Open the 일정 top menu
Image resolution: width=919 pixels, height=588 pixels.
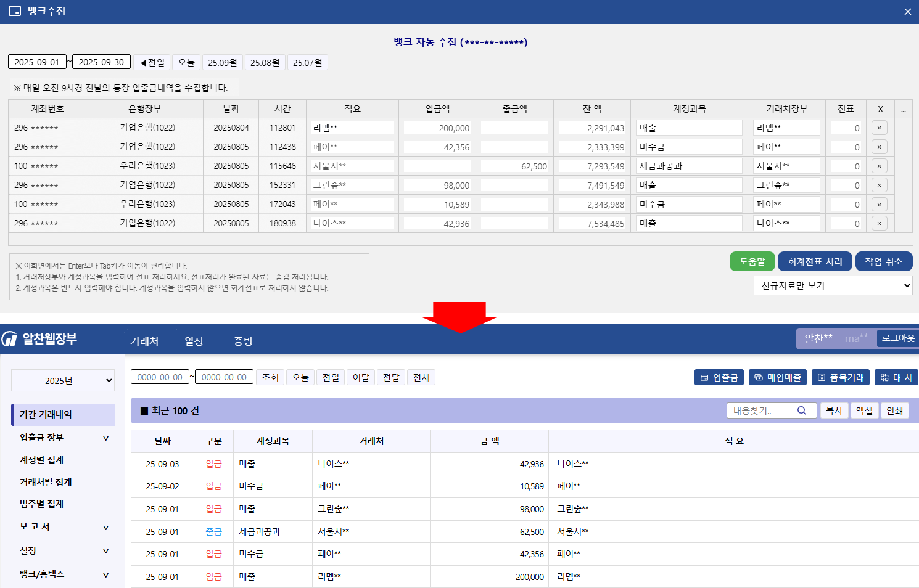coord(194,341)
